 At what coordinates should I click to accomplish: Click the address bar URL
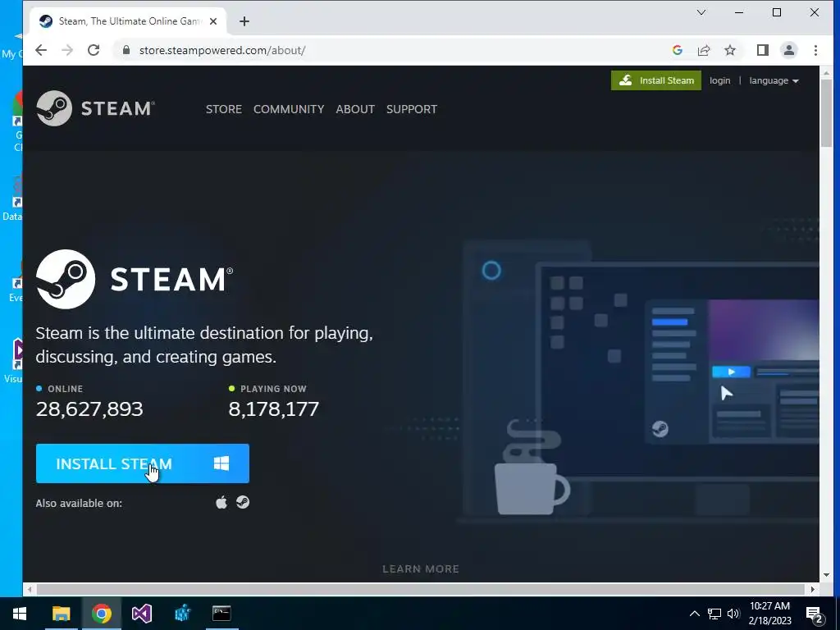222,50
